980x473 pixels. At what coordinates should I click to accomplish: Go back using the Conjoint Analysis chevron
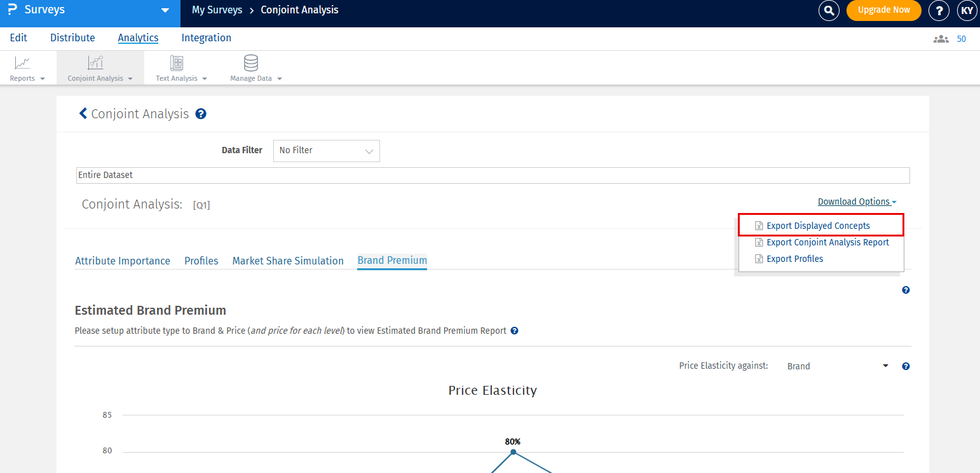[83, 114]
